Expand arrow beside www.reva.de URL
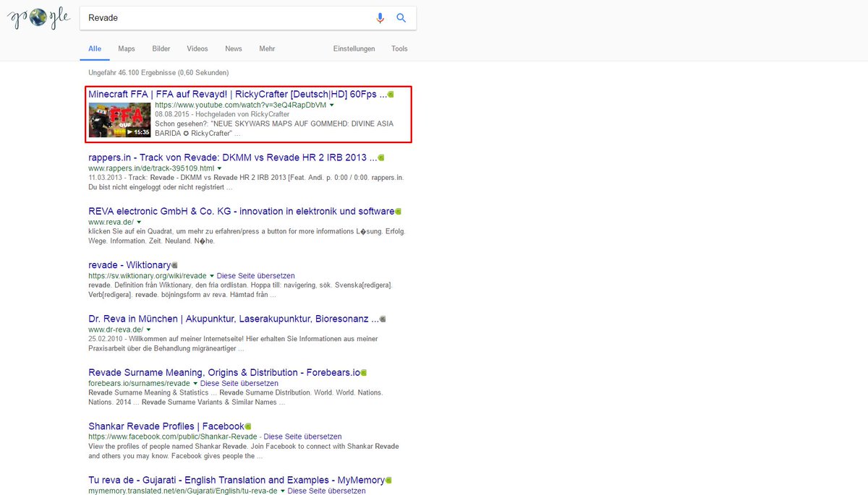Viewport: 868px width, 495px height. point(139,222)
